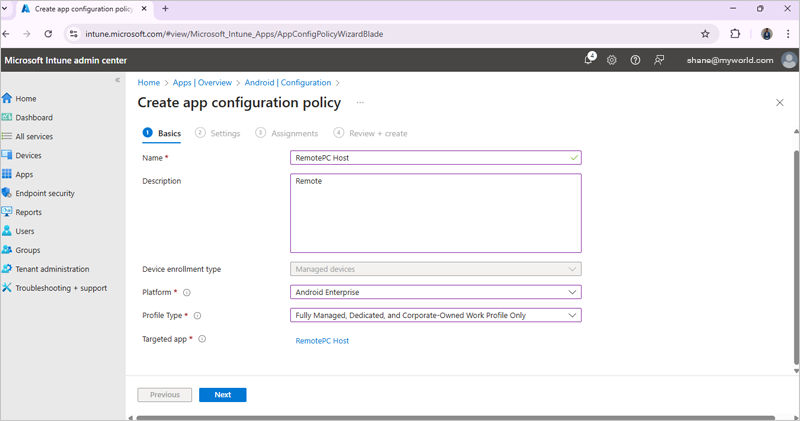Open the portal settings gear icon
The height and width of the screenshot is (421, 800).
[x=612, y=60]
